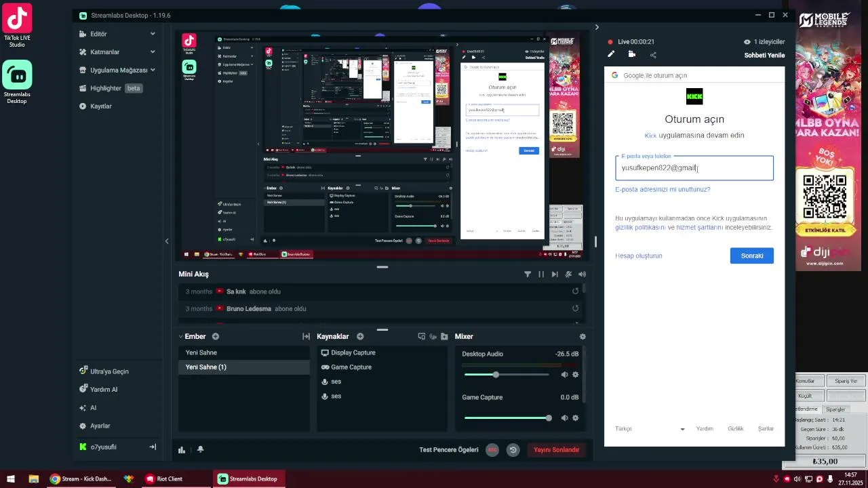Click the Yayını Sonlandır button

pos(556,449)
